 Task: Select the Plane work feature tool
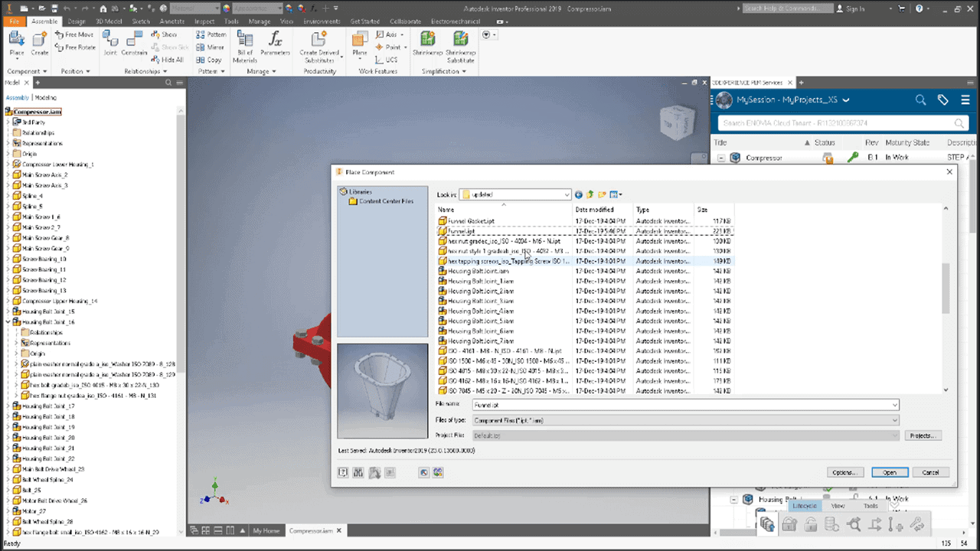point(360,44)
